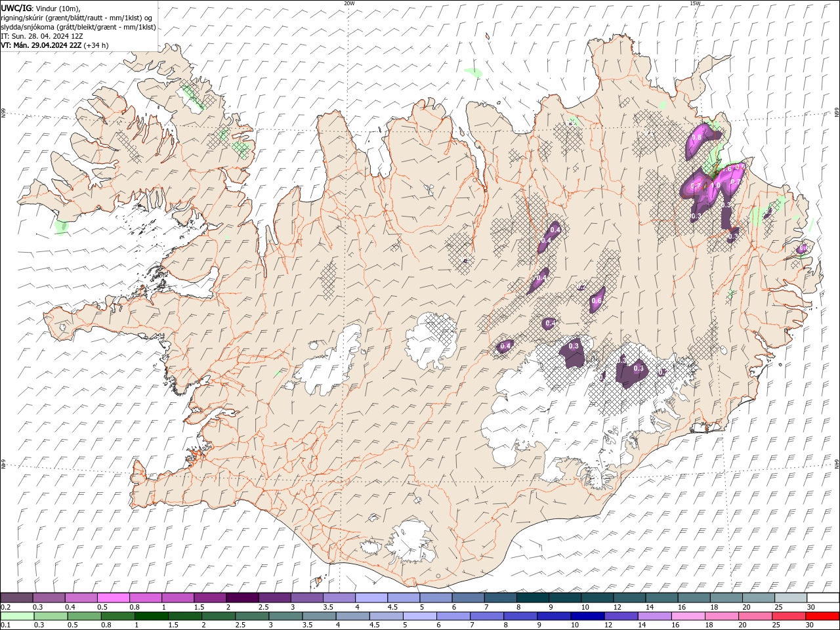Pick the darkest purple 2 swatch, upper legend row
The width and height of the screenshot is (840, 630).
pyautogui.click(x=242, y=598)
